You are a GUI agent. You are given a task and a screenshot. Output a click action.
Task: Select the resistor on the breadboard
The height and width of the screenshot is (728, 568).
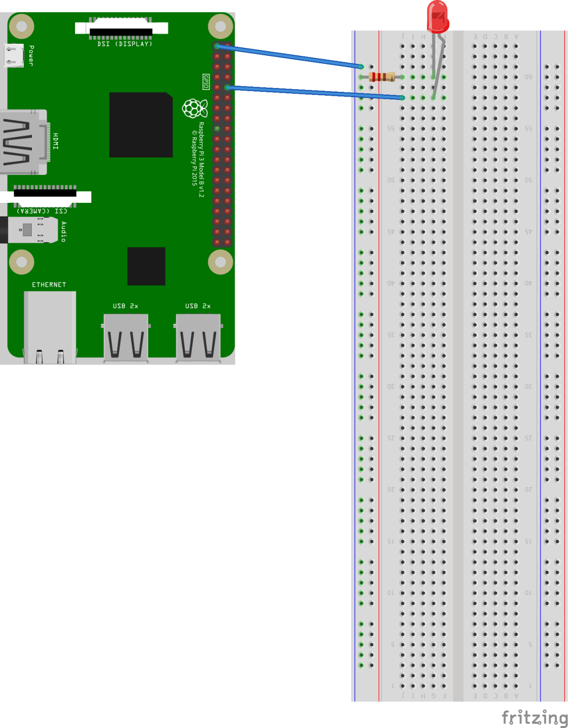click(x=382, y=77)
